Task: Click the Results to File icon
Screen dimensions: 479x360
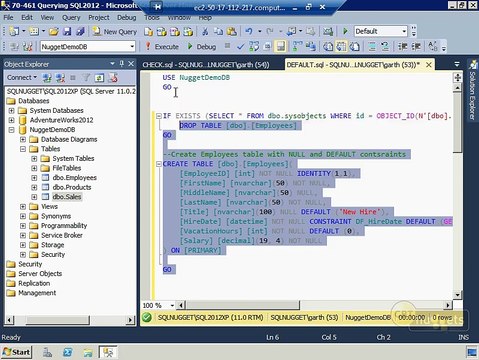Action: pyautogui.click(x=355, y=47)
